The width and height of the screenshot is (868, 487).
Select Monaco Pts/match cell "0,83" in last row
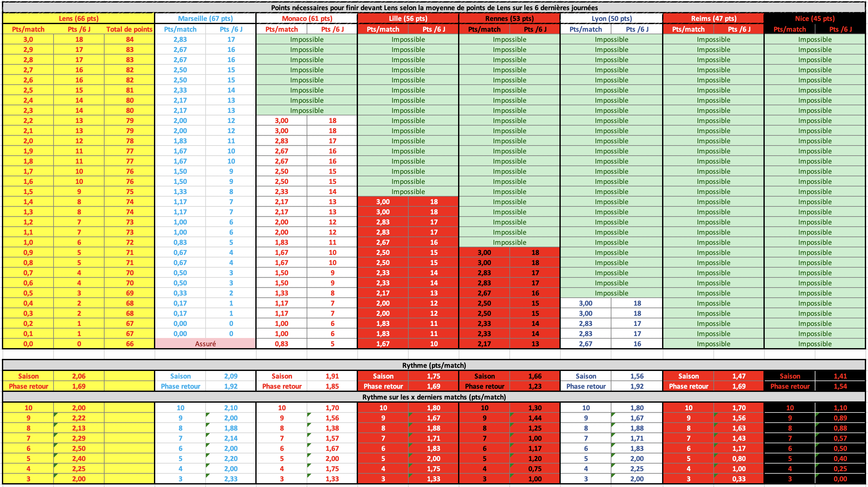click(281, 344)
